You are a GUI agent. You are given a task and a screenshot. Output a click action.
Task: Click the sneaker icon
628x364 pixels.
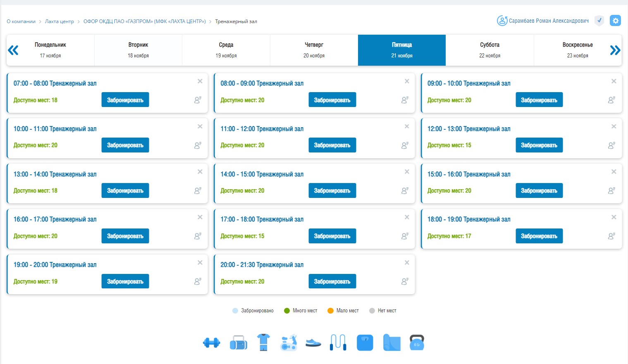point(313,343)
